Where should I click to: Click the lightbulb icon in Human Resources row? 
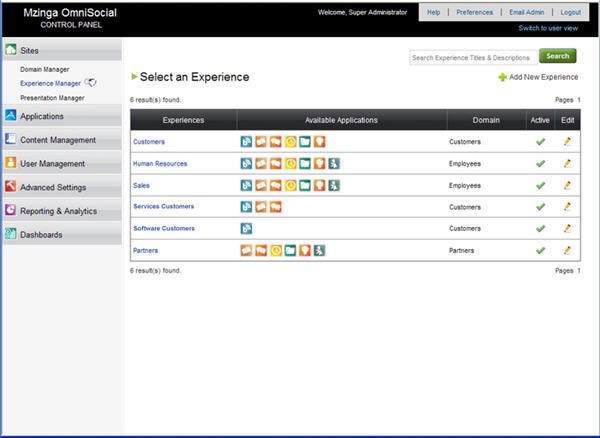tap(320, 164)
